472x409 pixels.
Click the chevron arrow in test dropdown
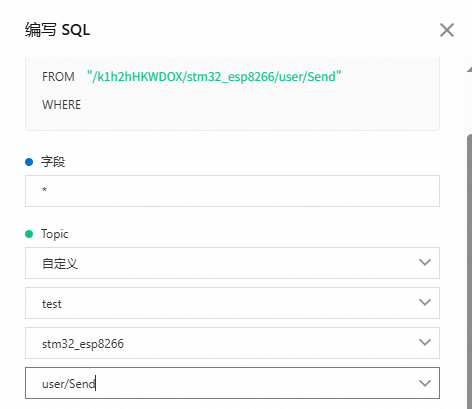tap(425, 302)
